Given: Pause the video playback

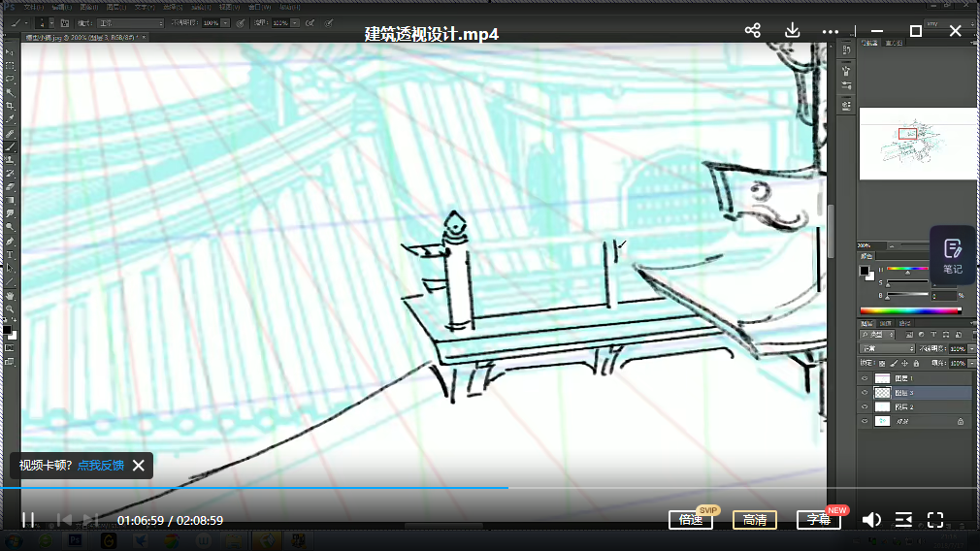Looking at the screenshot, I should (x=28, y=520).
